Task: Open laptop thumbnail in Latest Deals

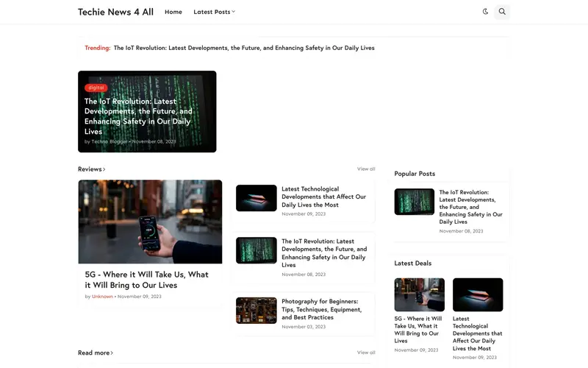Action: pos(478,295)
